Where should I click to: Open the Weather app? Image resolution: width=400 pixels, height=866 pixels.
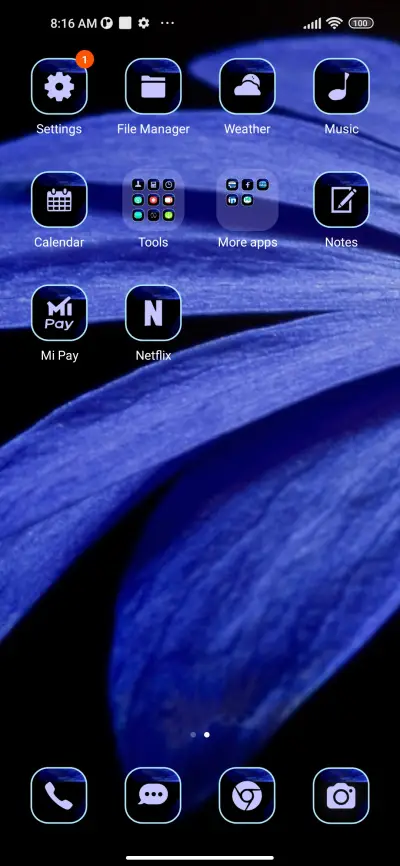(247, 86)
